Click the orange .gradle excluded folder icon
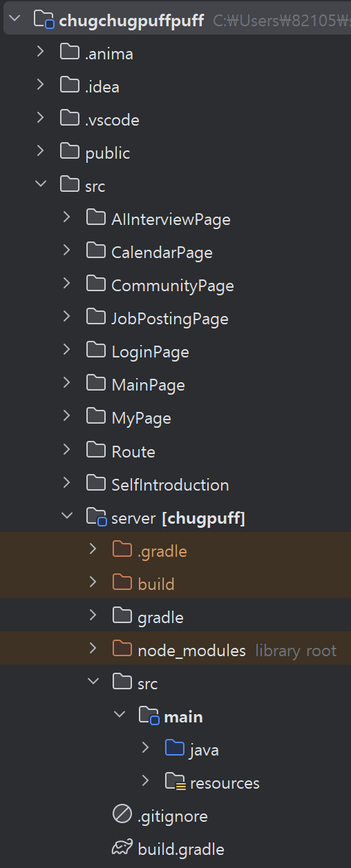Viewport: 351px width, 868px height. [x=122, y=550]
